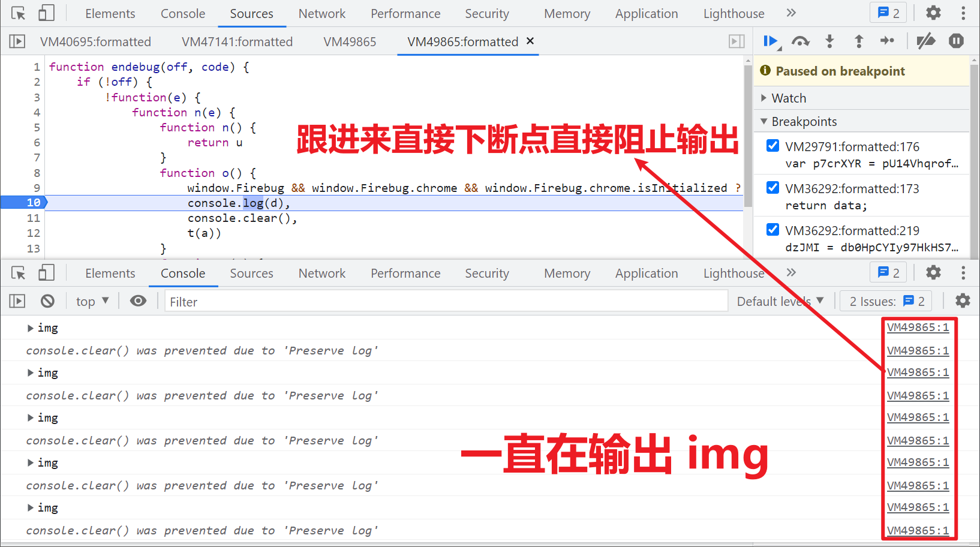This screenshot has height=547, width=980.
Task: Switch to VM40695:formatted file tab
Action: (95, 41)
